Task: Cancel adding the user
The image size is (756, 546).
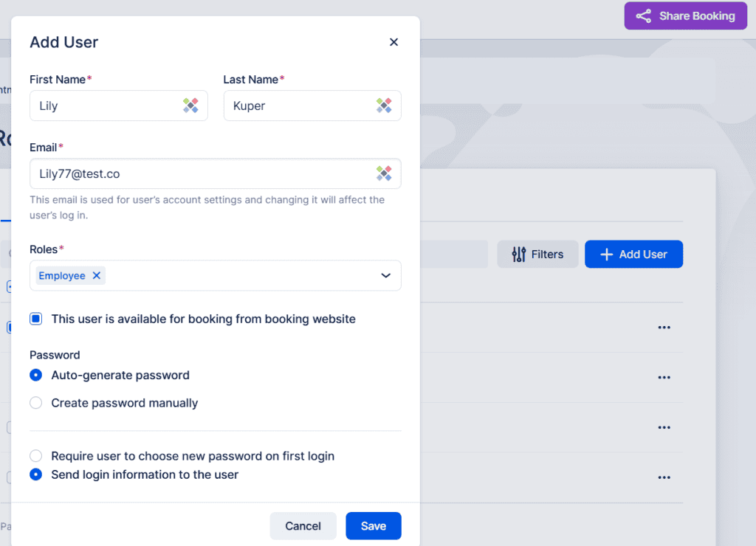Action: click(303, 526)
